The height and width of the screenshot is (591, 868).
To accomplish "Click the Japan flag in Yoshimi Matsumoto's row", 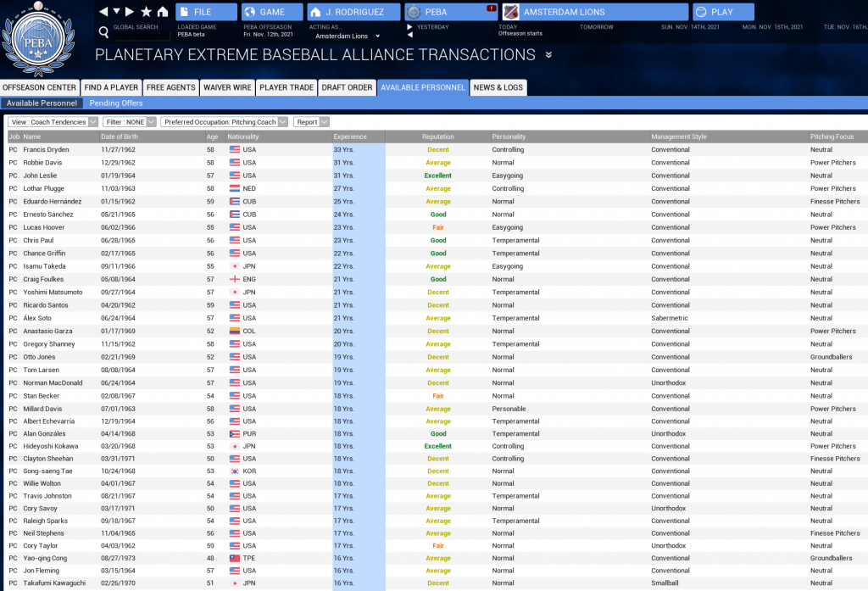I will 235,293.
